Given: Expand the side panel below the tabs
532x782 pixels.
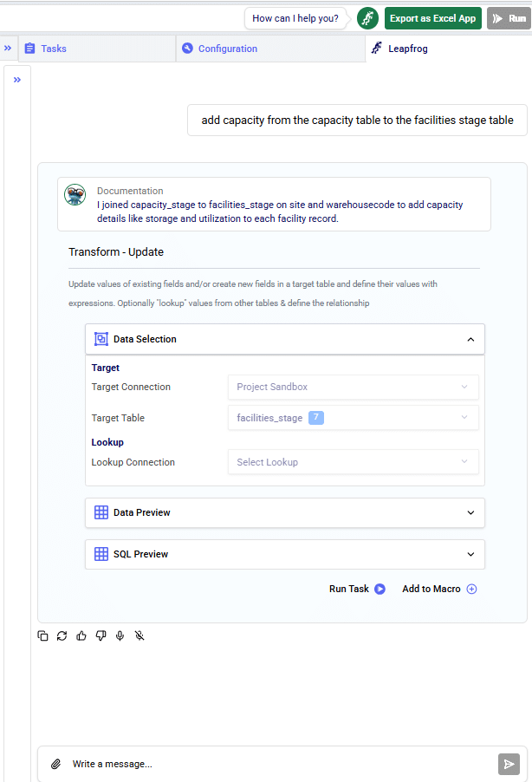Looking at the screenshot, I should (x=17, y=80).
